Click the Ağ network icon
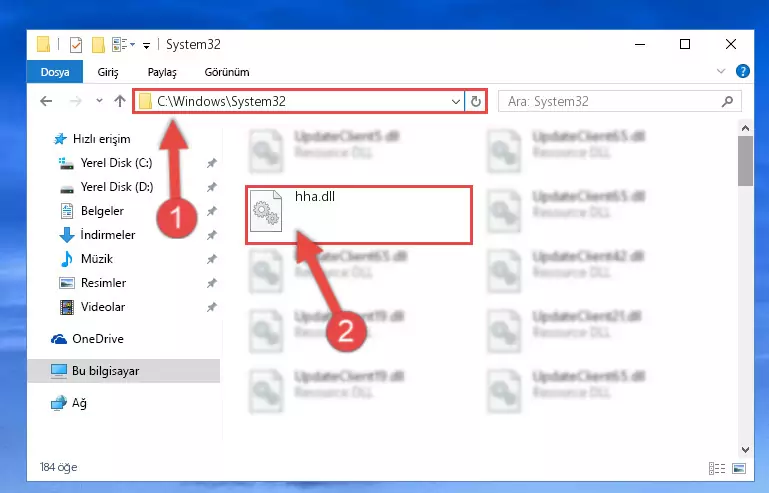This screenshot has width=769, height=493. pos(59,403)
